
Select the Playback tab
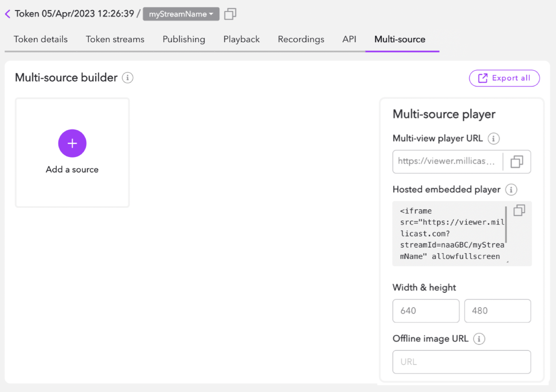click(x=242, y=39)
